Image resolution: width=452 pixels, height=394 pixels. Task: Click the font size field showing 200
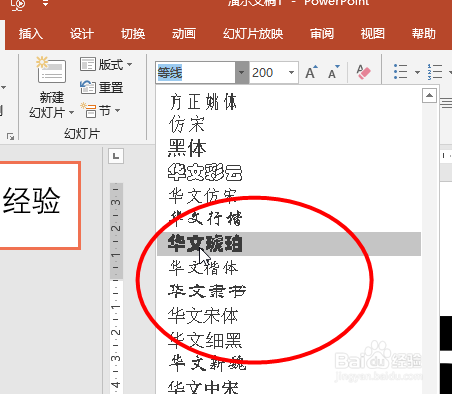[x=268, y=72]
